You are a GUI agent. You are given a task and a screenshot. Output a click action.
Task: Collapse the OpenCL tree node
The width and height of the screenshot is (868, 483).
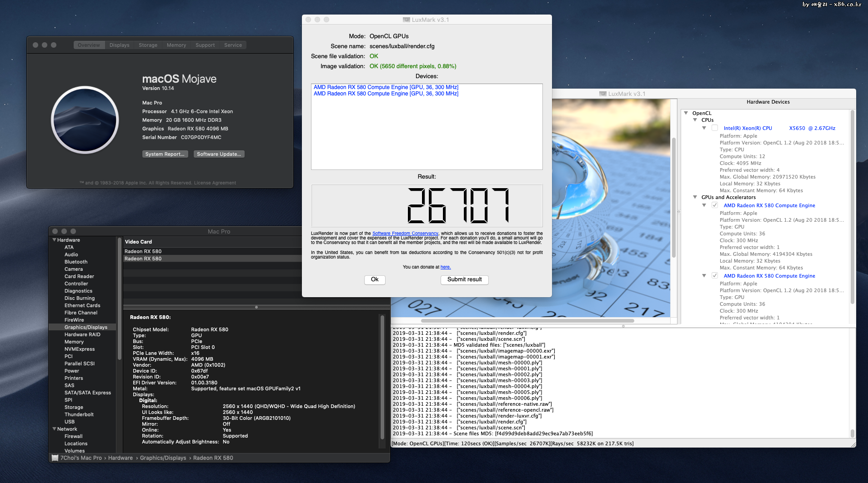686,113
